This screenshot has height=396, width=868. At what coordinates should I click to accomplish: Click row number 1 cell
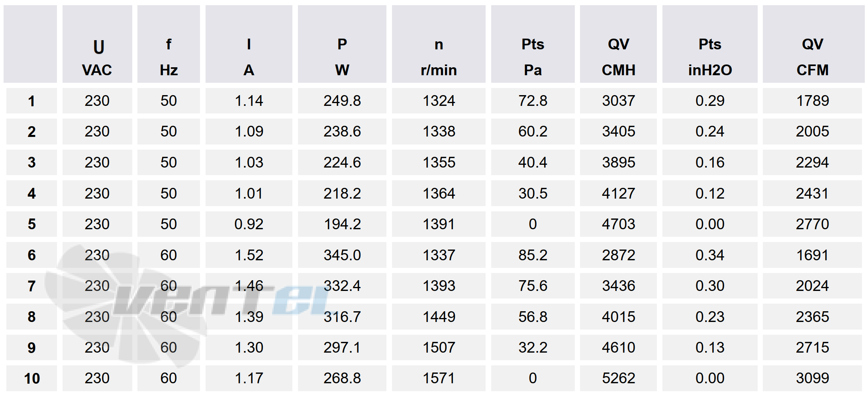pos(31,101)
